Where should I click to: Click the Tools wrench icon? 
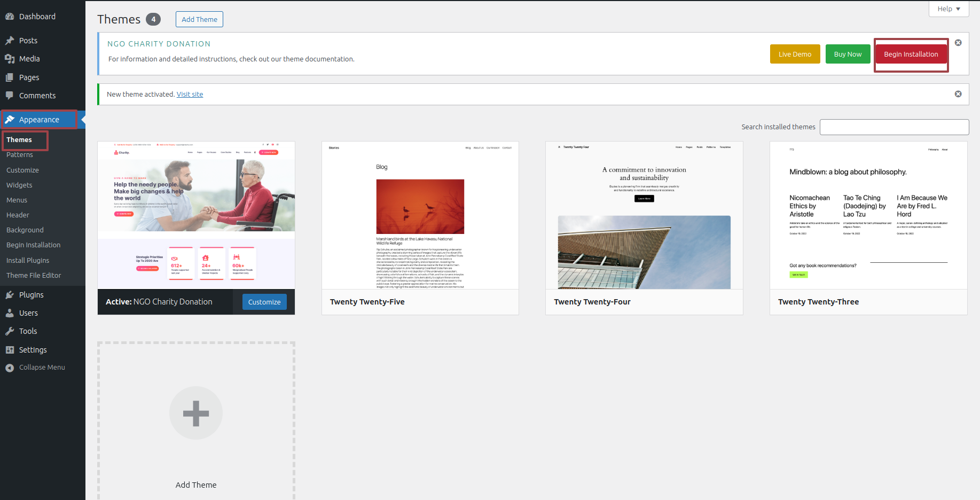pos(10,331)
